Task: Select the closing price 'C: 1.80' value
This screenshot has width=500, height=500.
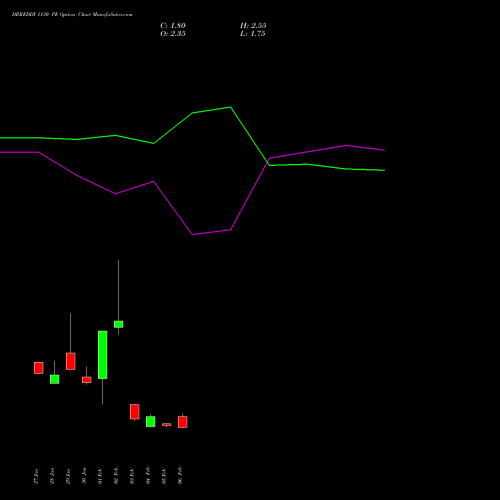Action: (173, 26)
